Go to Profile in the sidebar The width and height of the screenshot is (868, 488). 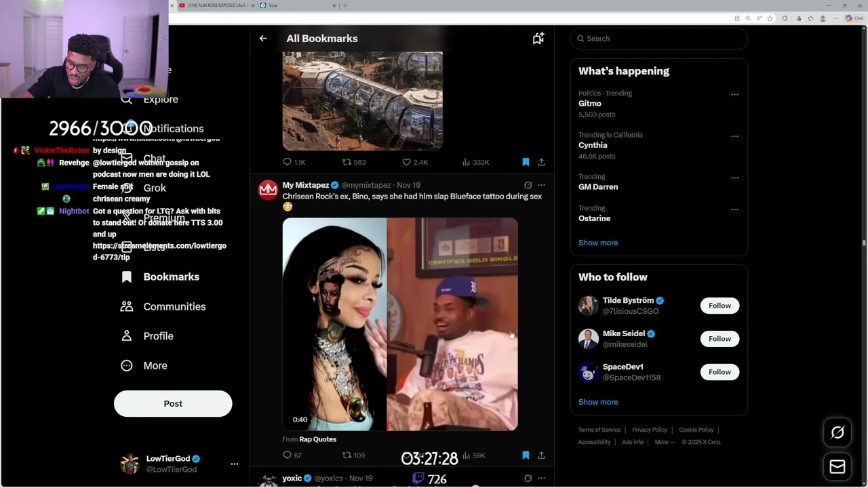click(146, 336)
